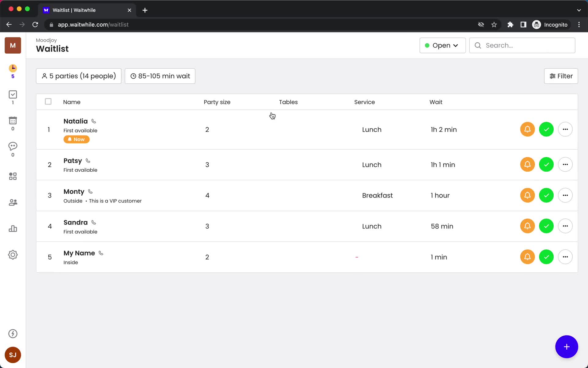
Task: Toggle the select-all checkbox in table header
Action: coord(48,101)
